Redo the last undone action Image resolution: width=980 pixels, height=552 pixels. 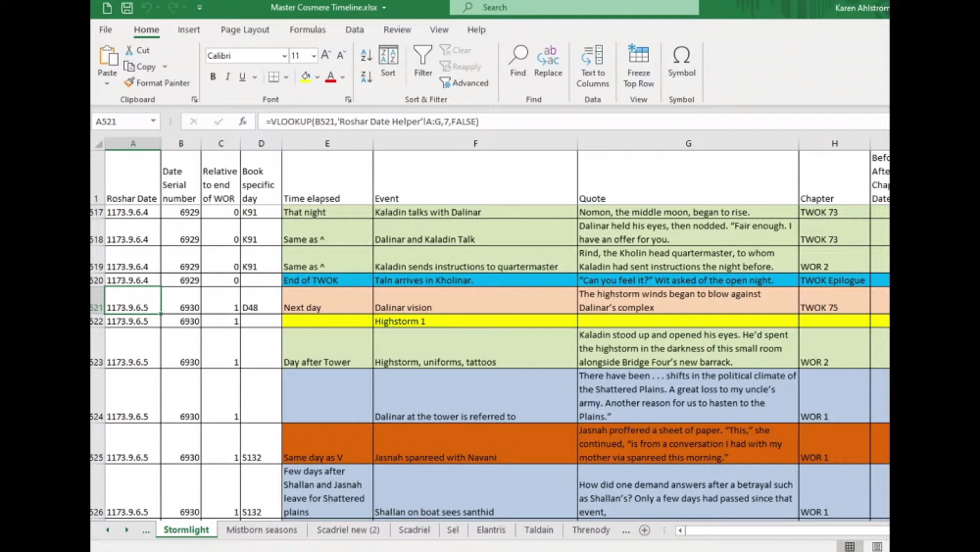[173, 8]
